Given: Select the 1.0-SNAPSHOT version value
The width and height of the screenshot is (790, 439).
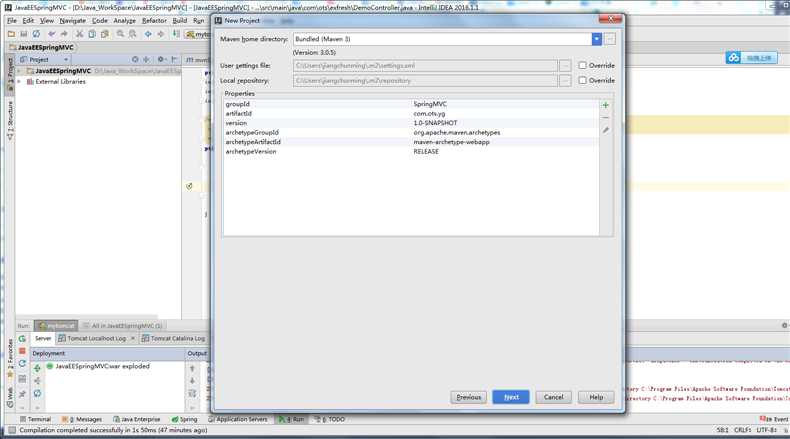Looking at the screenshot, I should (x=435, y=123).
